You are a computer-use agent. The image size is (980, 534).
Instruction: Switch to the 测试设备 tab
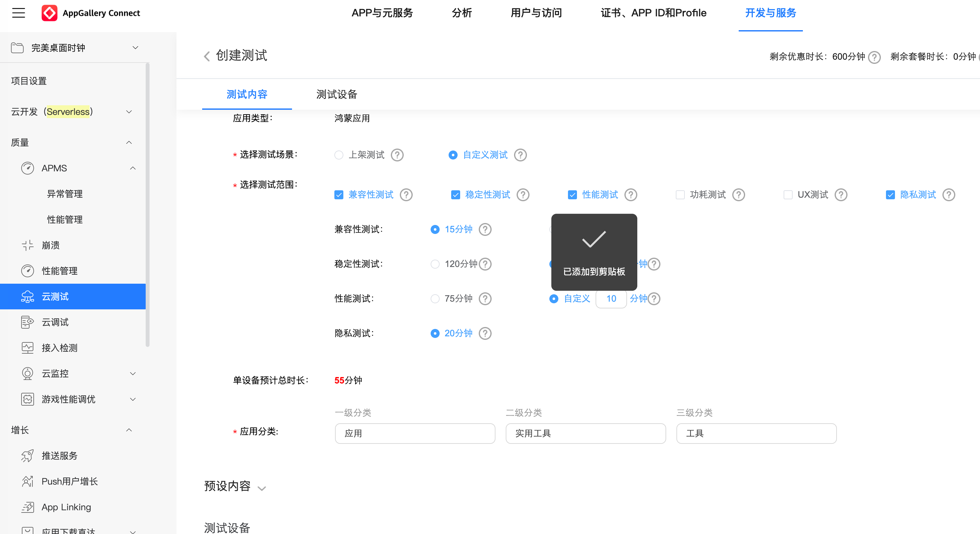coord(337,94)
